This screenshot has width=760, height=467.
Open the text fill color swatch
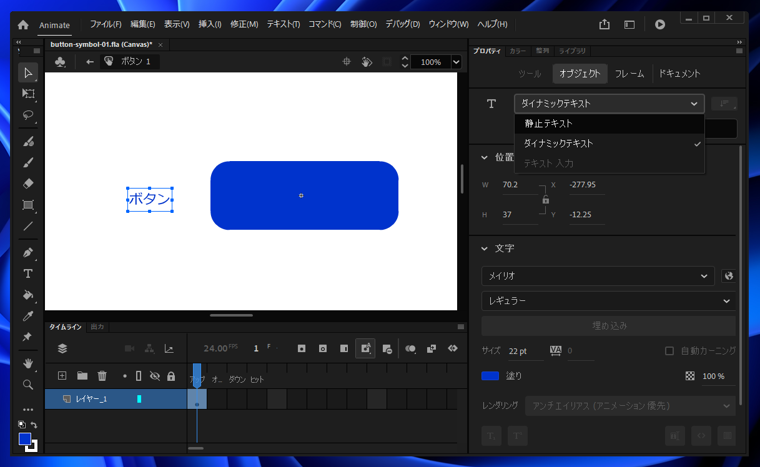(x=490, y=376)
